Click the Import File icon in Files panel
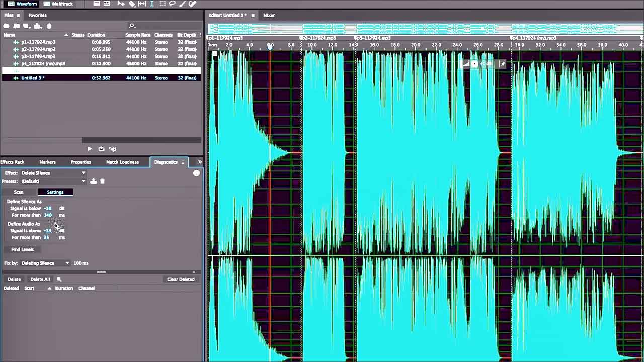 (x=17, y=26)
